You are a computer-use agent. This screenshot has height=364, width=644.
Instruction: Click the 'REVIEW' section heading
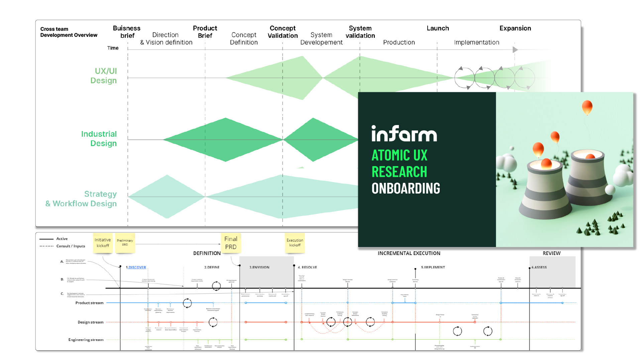pos(551,253)
